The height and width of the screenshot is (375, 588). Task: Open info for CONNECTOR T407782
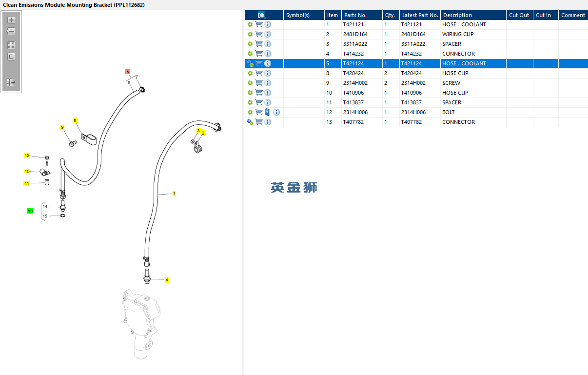(x=268, y=122)
